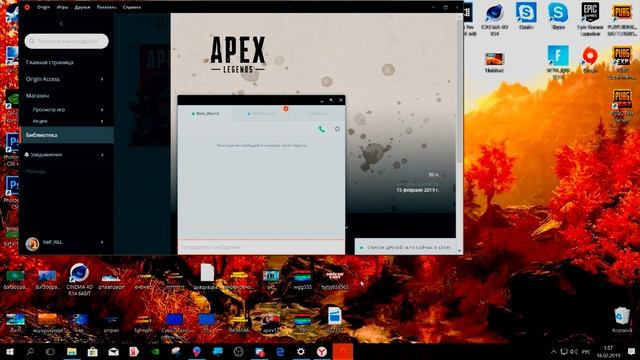Open Task View from the taskbar

tap(51, 352)
